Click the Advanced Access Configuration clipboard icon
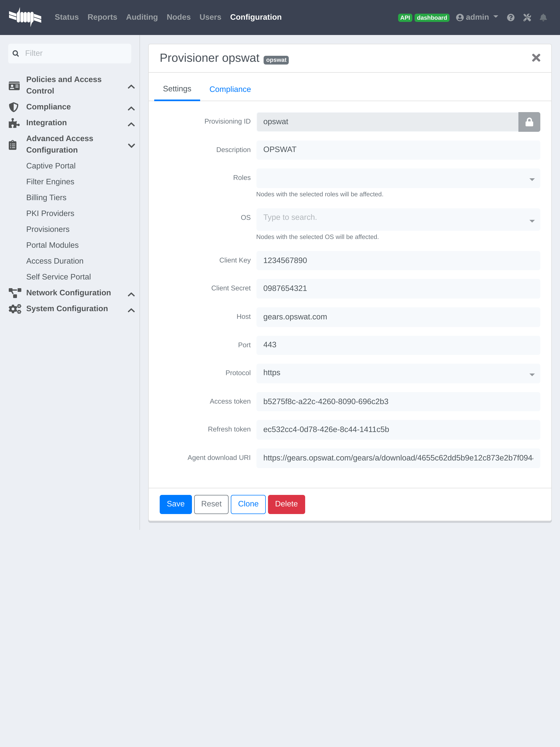 (x=13, y=145)
